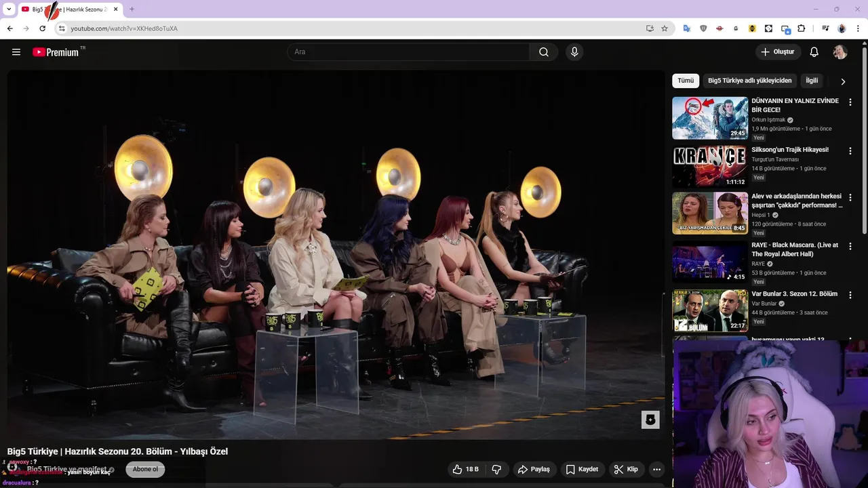The height and width of the screenshot is (488, 868).
Task: Subscribe with the Abone ol button
Action: pyautogui.click(x=145, y=469)
